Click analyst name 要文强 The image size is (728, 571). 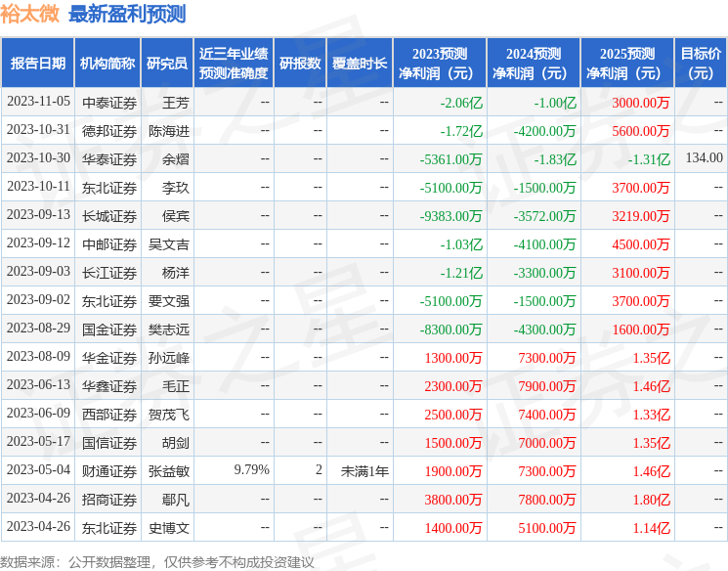(168, 301)
